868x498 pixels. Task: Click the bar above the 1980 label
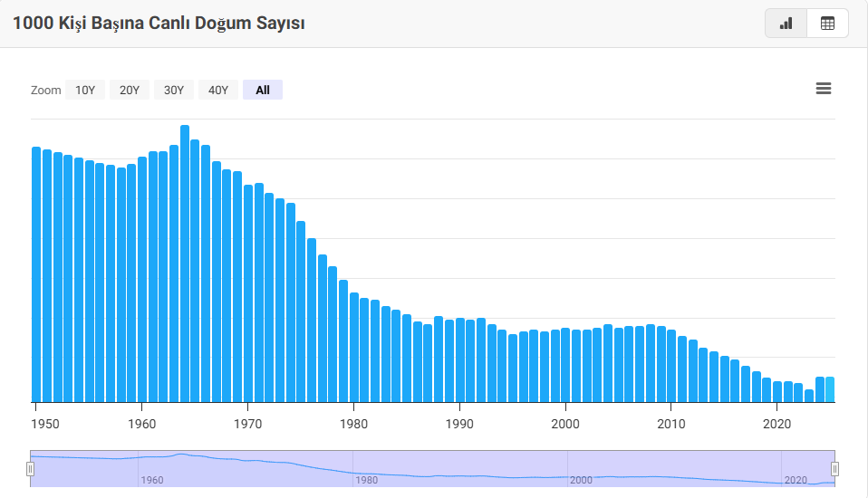354,347
